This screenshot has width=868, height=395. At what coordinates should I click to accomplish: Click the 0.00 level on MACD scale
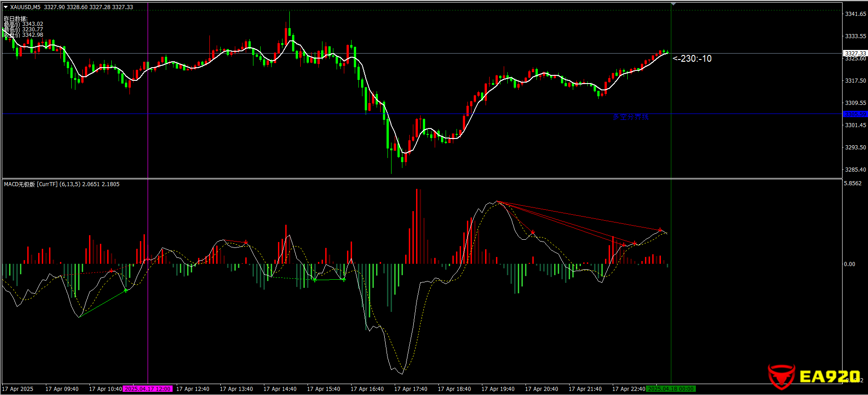(849, 264)
